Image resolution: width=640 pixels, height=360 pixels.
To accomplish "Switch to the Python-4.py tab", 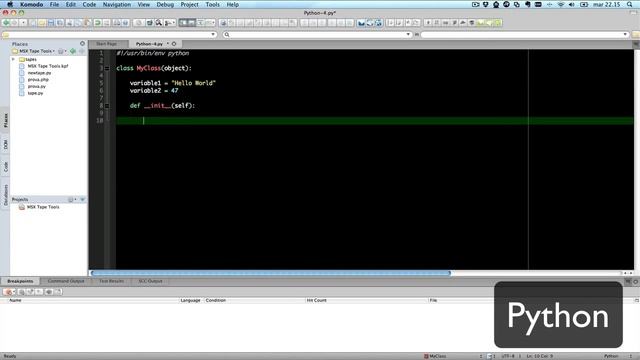I will 149,44.
